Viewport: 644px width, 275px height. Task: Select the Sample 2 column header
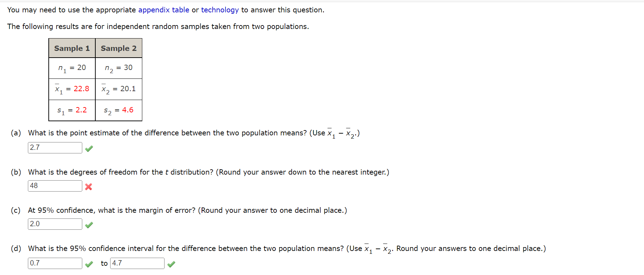click(118, 48)
